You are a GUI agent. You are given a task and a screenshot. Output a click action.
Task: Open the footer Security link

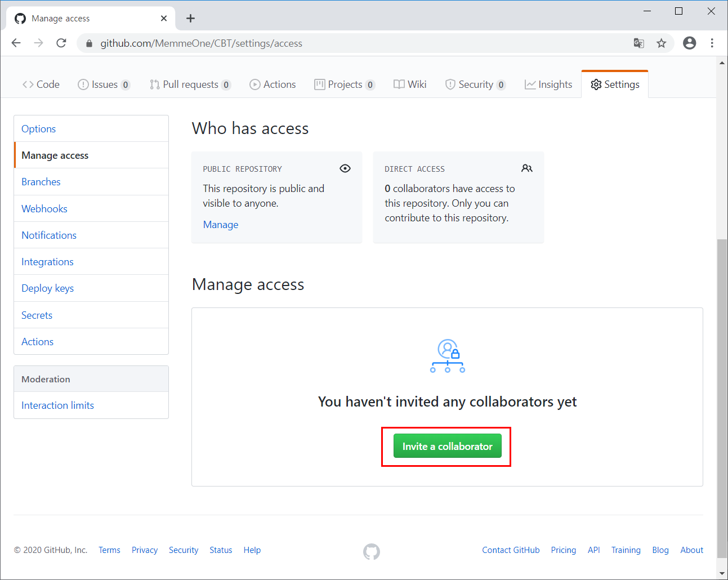[x=184, y=550]
